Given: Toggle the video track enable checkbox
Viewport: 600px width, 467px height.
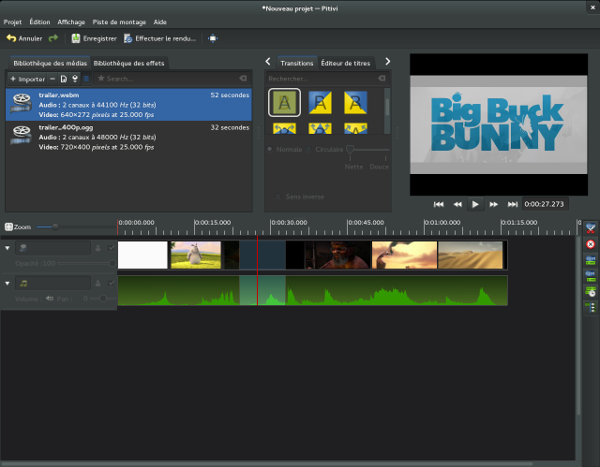Looking at the screenshot, I should click(x=111, y=247).
